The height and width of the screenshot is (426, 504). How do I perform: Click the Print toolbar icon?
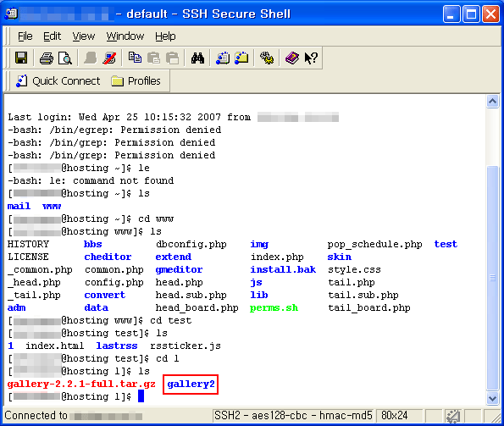point(47,58)
